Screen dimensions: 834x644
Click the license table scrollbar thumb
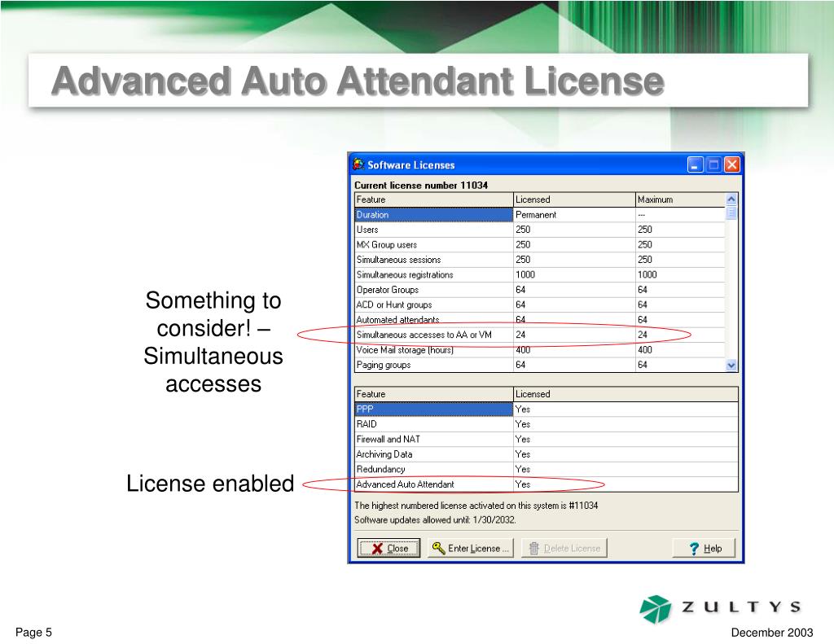point(731,212)
